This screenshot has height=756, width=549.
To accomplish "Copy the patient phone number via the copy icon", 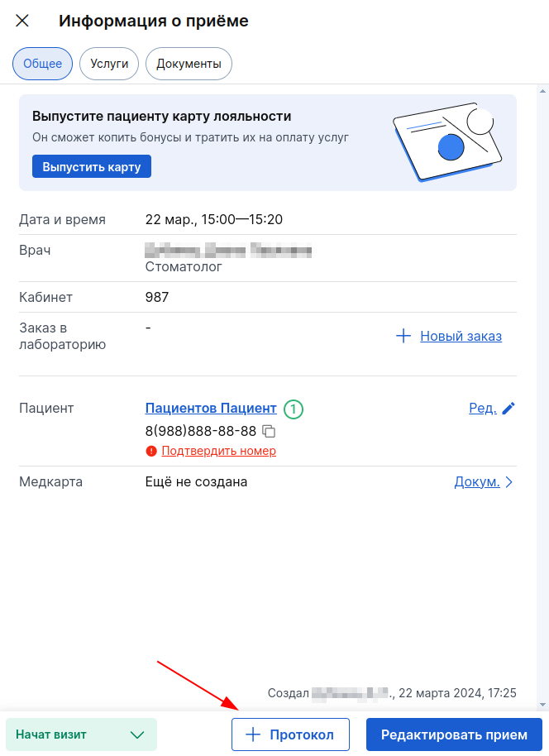I will 268,431.
